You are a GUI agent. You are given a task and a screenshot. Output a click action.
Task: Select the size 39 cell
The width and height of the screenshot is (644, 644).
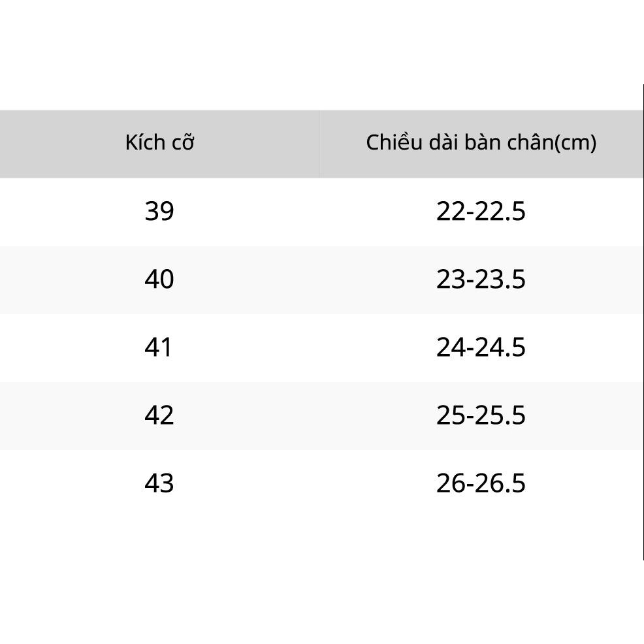coord(159,212)
